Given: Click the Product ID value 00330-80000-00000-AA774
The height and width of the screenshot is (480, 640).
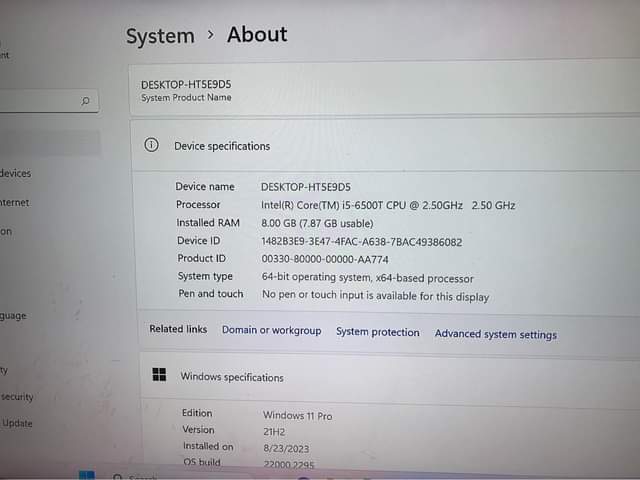Looking at the screenshot, I should pyautogui.click(x=325, y=260).
